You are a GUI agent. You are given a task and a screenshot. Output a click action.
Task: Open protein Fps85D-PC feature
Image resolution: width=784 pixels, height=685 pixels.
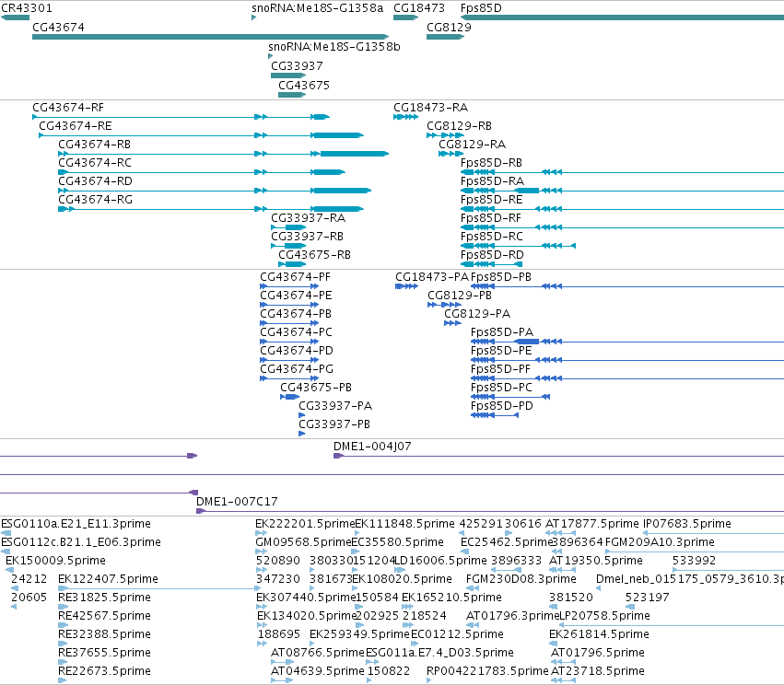pyautogui.click(x=510, y=397)
